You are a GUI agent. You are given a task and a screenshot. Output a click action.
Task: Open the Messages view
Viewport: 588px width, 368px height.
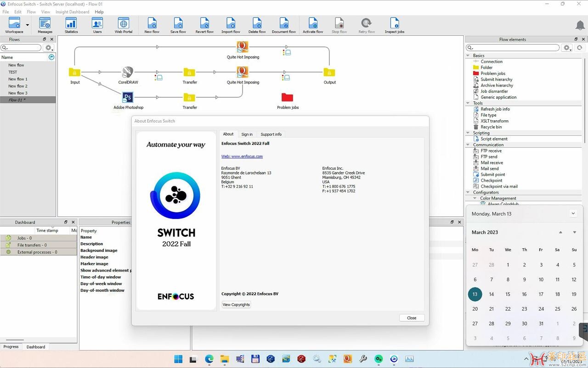pyautogui.click(x=45, y=25)
